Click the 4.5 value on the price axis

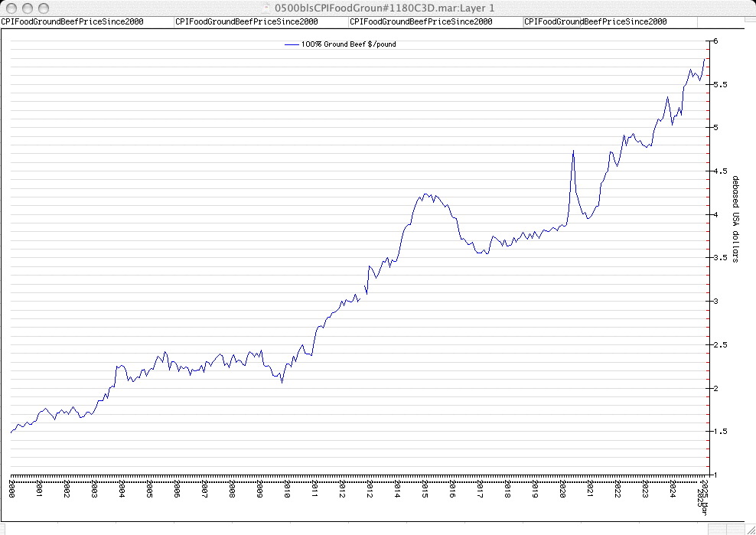[720, 171]
